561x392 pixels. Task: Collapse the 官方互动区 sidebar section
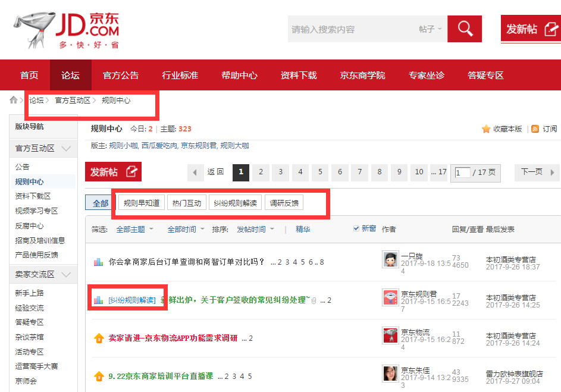click(x=66, y=148)
